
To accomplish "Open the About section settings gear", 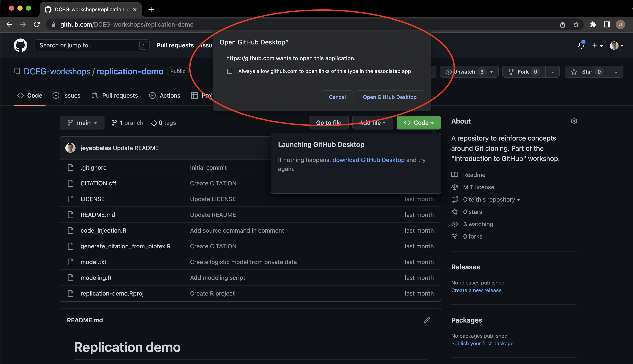I will 574,121.
